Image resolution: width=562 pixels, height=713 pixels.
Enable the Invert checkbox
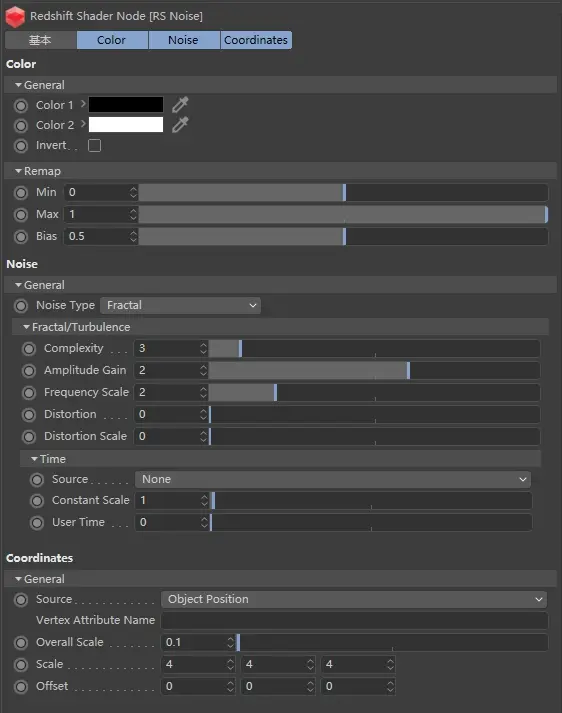pyautogui.click(x=95, y=146)
